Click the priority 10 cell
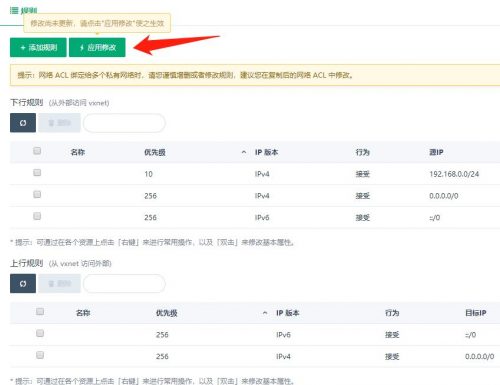Image resolution: width=500 pixels, height=385 pixels. 148,174
